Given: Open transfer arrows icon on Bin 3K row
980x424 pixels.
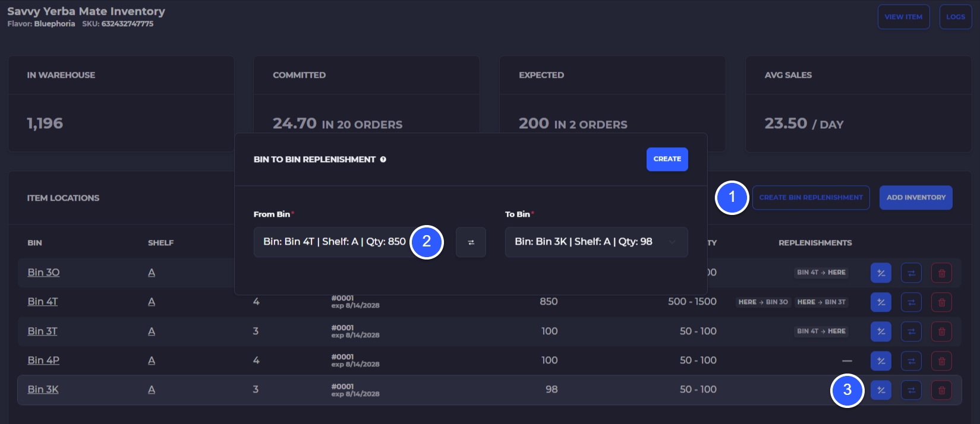Looking at the screenshot, I should click(x=911, y=390).
